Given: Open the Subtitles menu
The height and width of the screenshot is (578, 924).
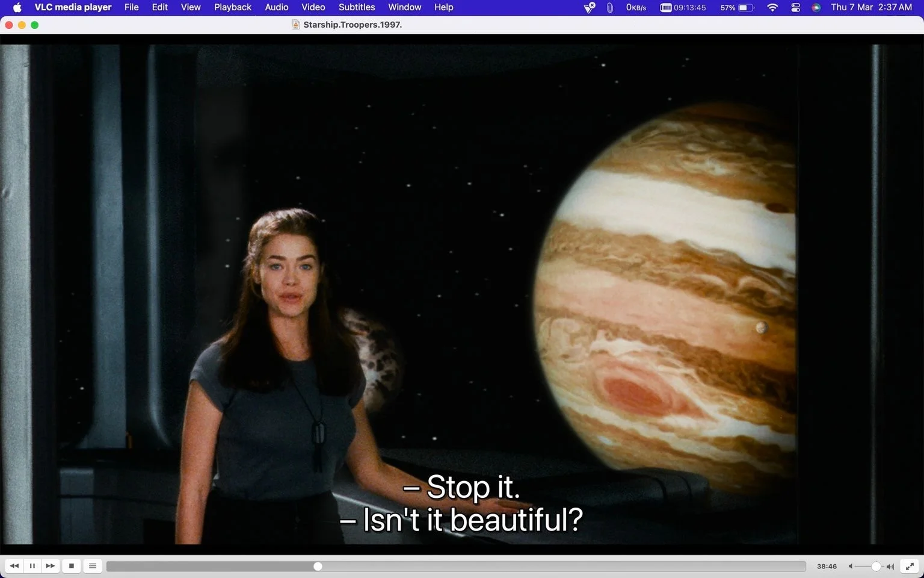Looking at the screenshot, I should [357, 7].
